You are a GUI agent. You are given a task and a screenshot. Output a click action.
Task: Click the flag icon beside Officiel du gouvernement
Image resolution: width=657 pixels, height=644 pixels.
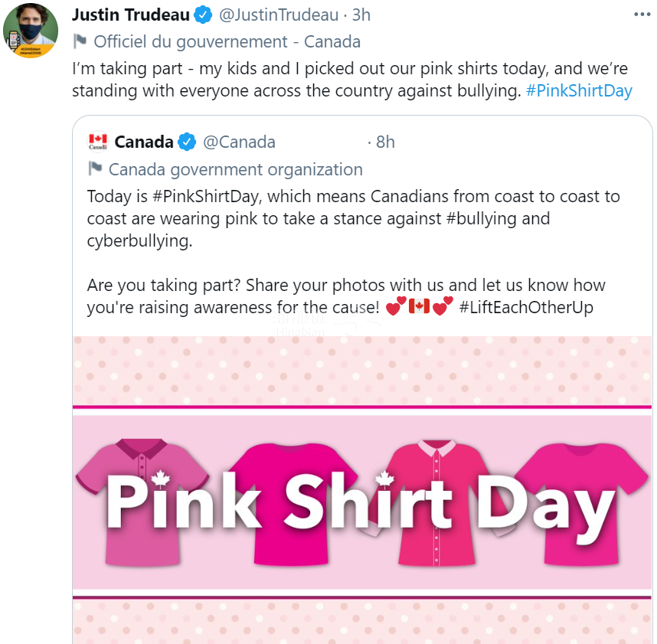[80, 41]
